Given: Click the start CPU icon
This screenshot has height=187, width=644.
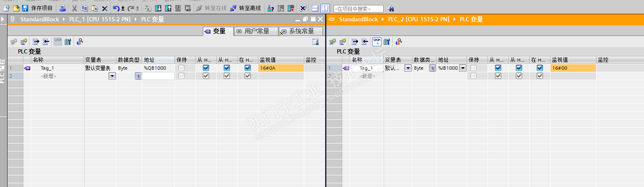Looking at the screenshot, I should (281, 8).
